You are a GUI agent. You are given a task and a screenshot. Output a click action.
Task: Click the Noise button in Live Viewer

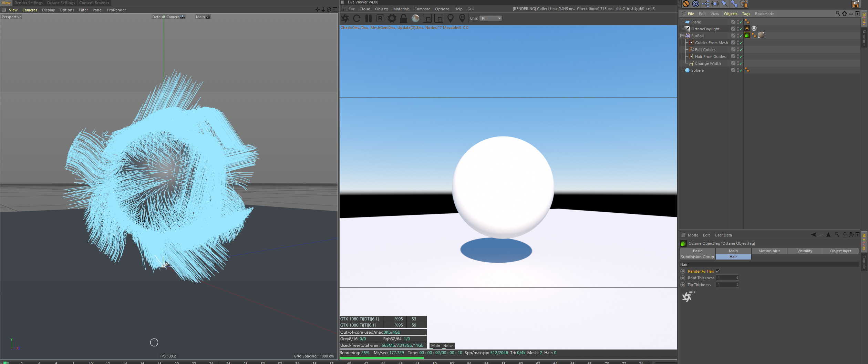point(448,346)
